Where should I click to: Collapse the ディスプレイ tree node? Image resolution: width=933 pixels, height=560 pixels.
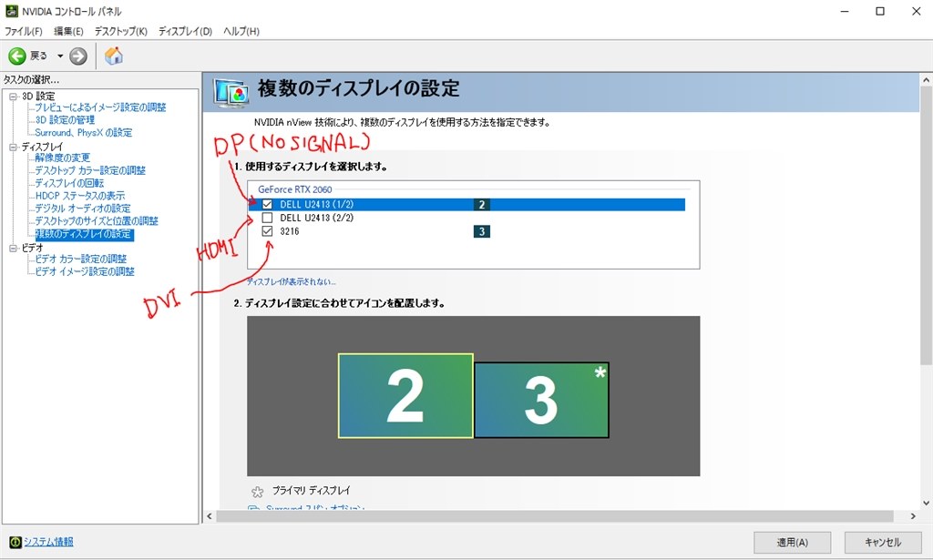[x=13, y=147]
